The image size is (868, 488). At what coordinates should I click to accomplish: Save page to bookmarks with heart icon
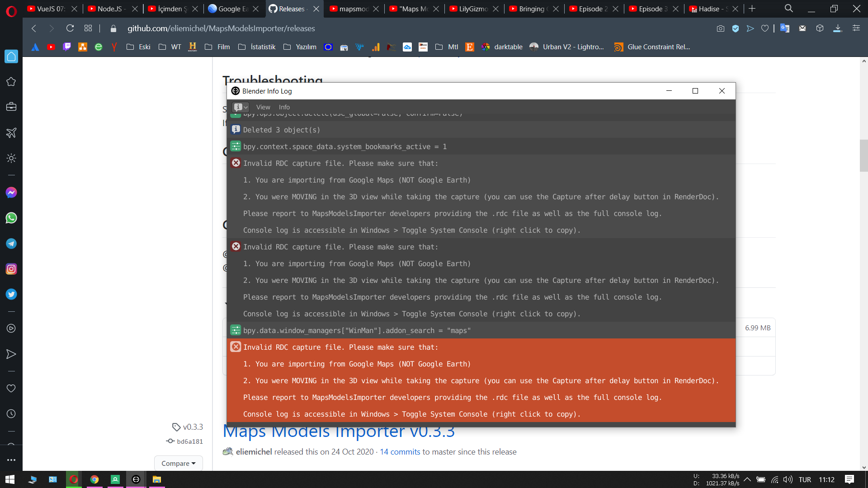[764, 28]
